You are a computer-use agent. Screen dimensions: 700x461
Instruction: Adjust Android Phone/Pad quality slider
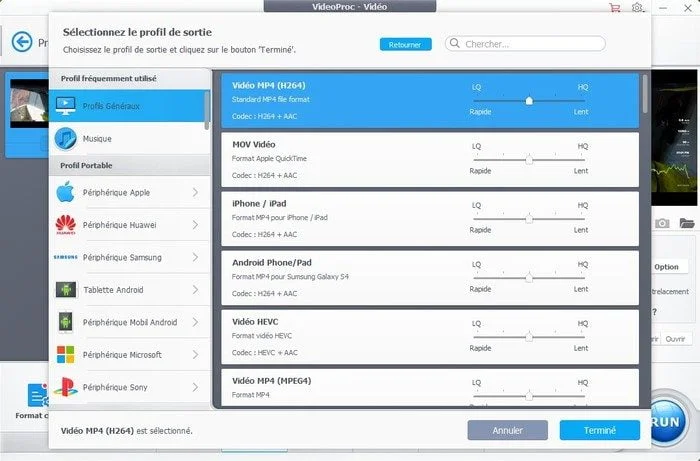point(529,278)
